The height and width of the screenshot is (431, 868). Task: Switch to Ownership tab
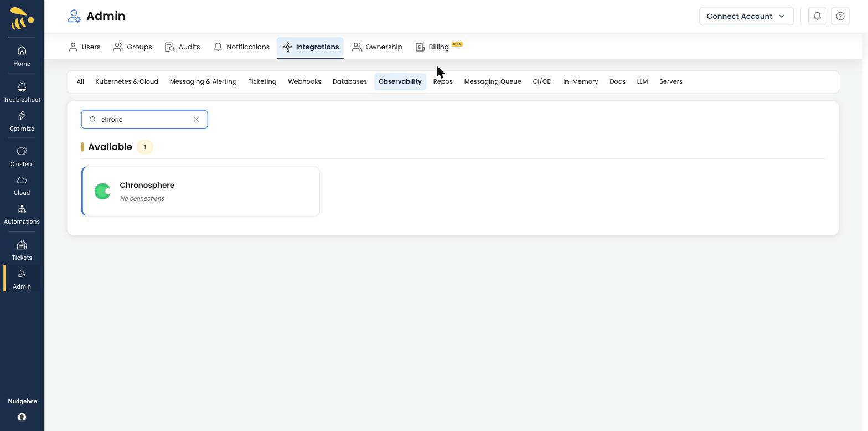(377, 47)
